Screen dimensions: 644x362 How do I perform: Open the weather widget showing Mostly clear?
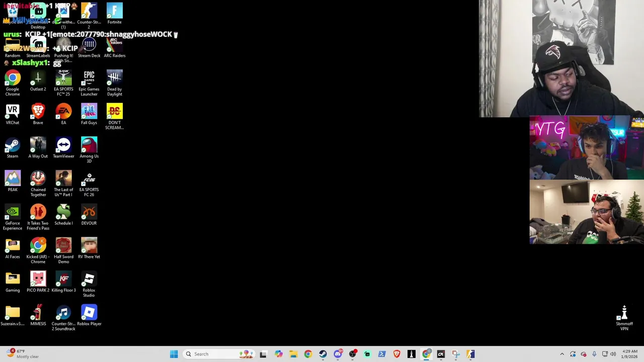[x=23, y=354]
